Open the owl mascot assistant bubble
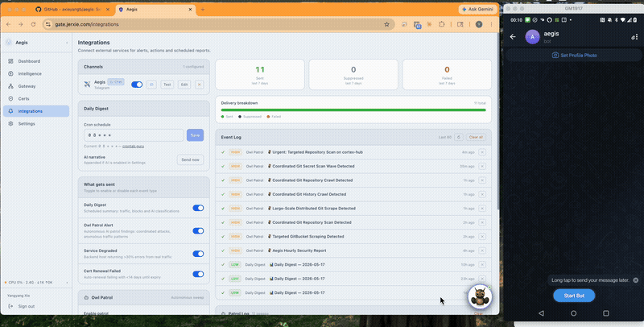 (480, 296)
